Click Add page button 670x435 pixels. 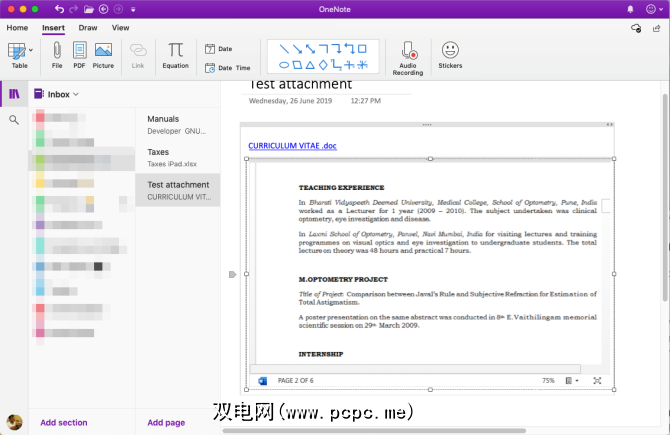click(x=165, y=423)
